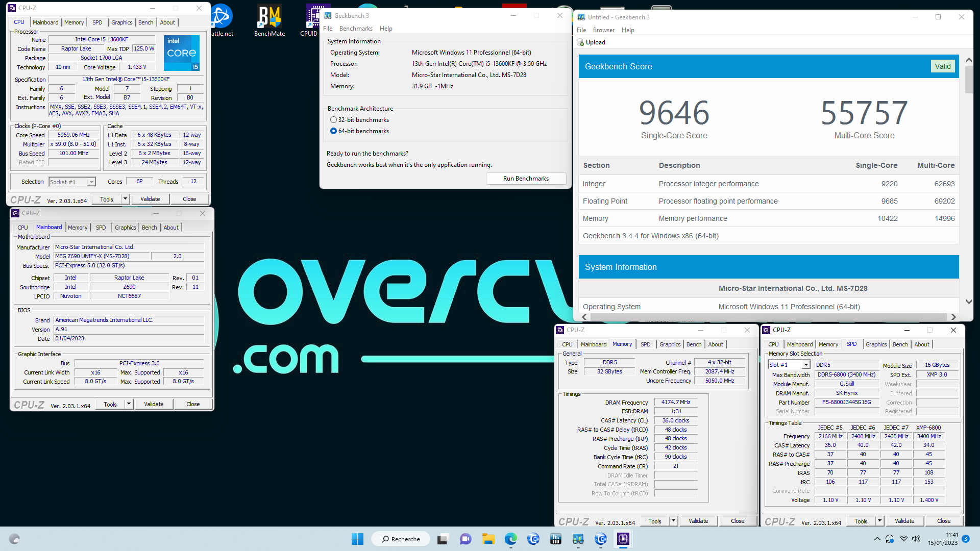980x551 pixels.
Task: Expand the Tools arrow in the CPU-Z Memory window
Action: pyautogui.click(x=673, y=521)
